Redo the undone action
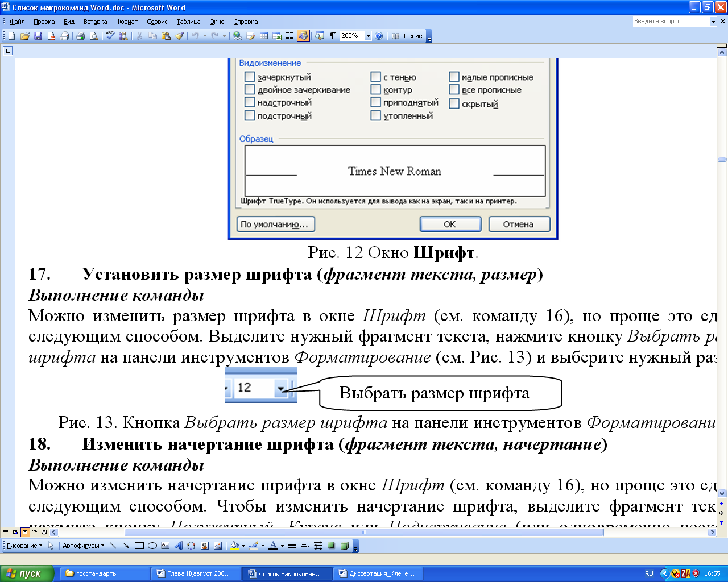 tap(214, 36)
